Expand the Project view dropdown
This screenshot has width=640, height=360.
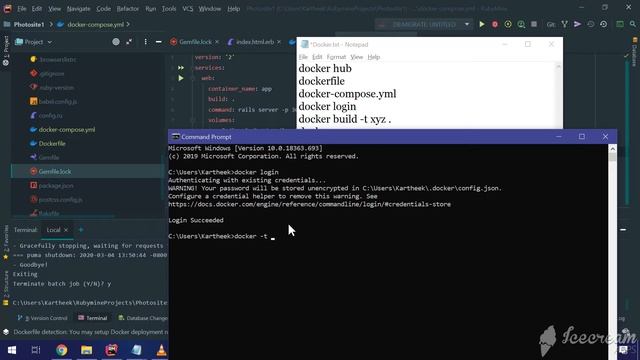[49, 42]
